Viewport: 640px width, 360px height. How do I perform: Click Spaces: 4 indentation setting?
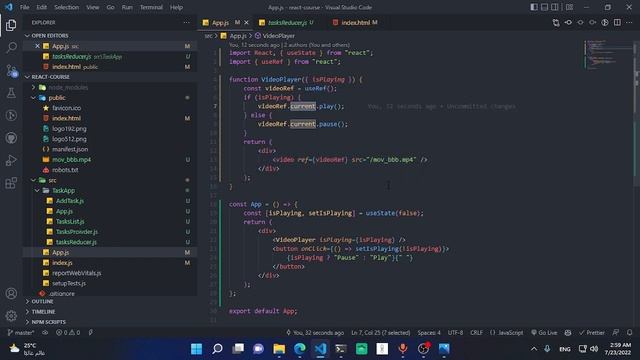pos(429,333)
